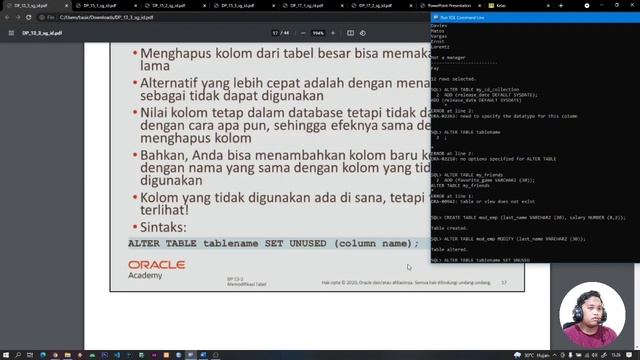Image resolution: width=640 pixels, height=360 pixels.
Task: Open the Windows notification center
Action: (x=630, y=356)
